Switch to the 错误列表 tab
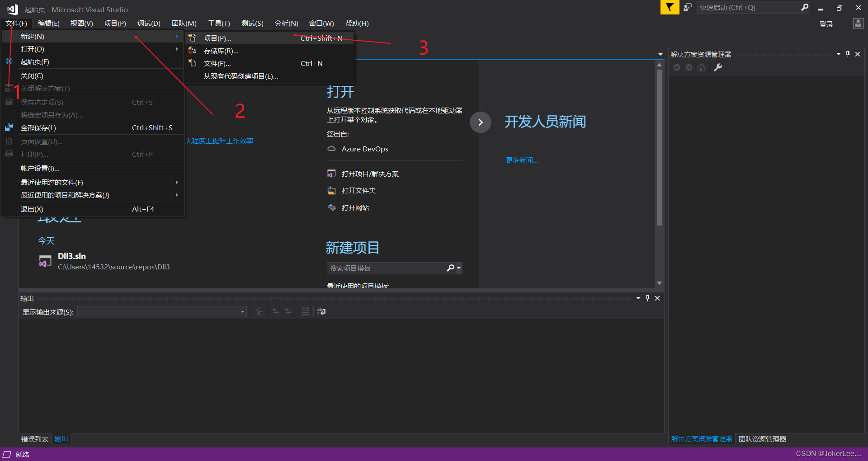This screenshot has height=461, width=868. 35,439
